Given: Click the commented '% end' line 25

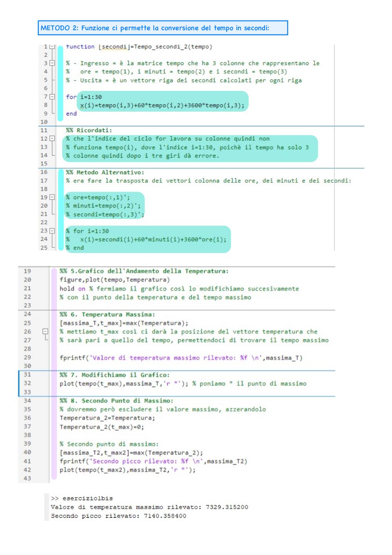Looking at the screenshot, I should 75,248.
